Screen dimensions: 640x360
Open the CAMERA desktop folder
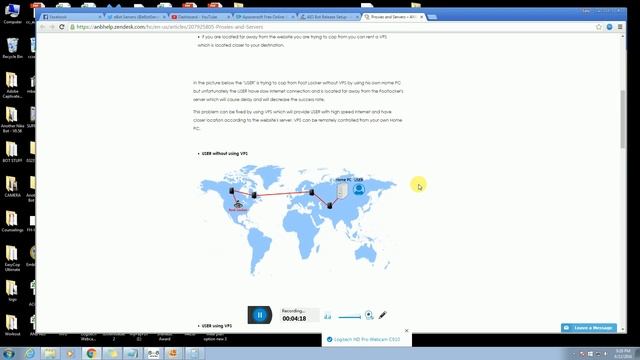click(x=12, y=187)
